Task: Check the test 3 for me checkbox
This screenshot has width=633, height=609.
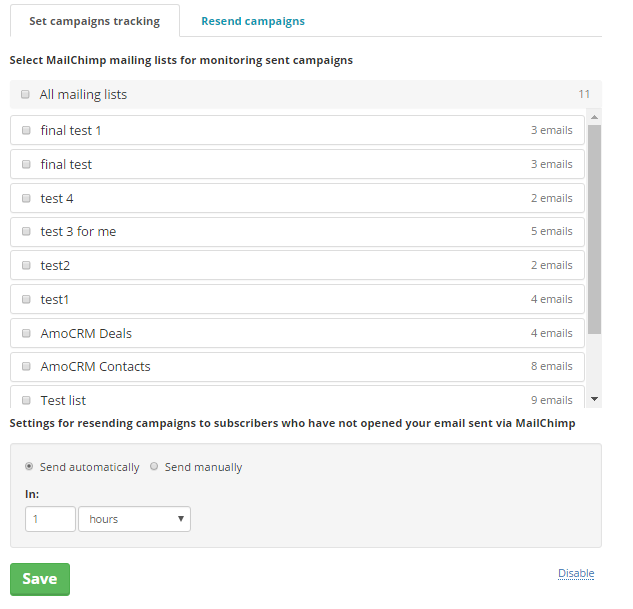Action: coord(26,232)
